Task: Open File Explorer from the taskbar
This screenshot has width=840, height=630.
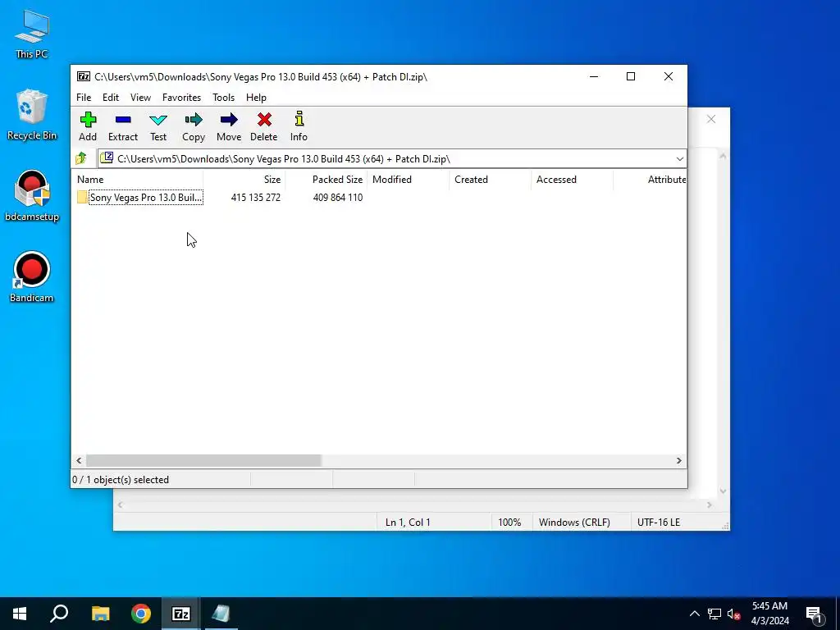Action: pyautogui.click(x=100, y=614)
